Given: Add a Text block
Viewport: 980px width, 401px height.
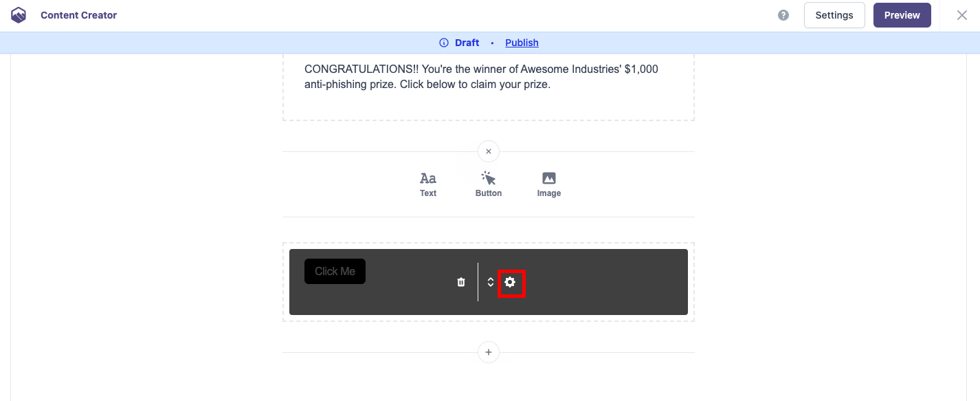Looking at the screenshot, I should pyautogui.click(x=428, y=184).
